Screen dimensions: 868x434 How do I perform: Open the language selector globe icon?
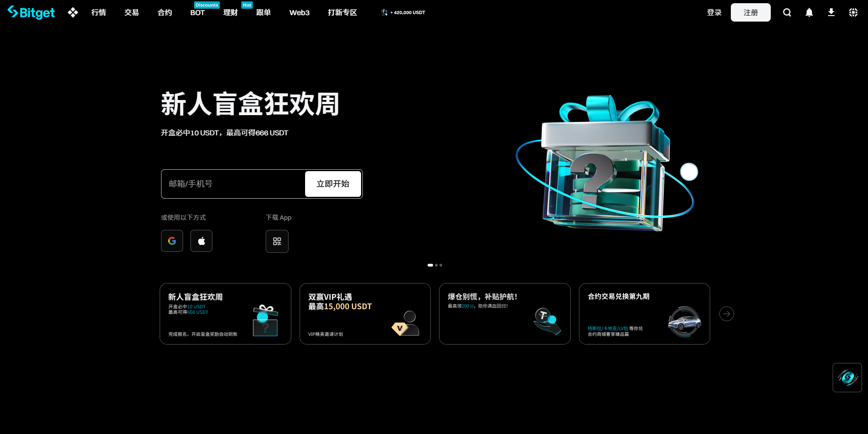coord(853,12)
